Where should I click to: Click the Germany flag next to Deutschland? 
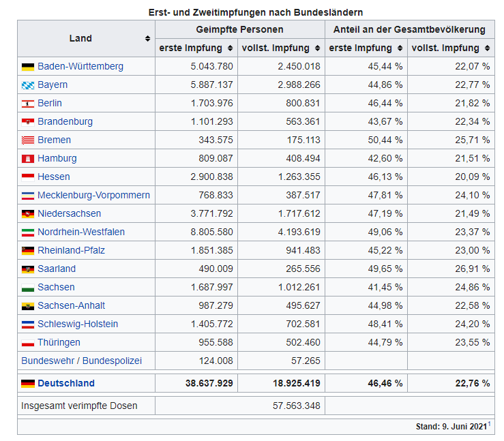(28, 384)
